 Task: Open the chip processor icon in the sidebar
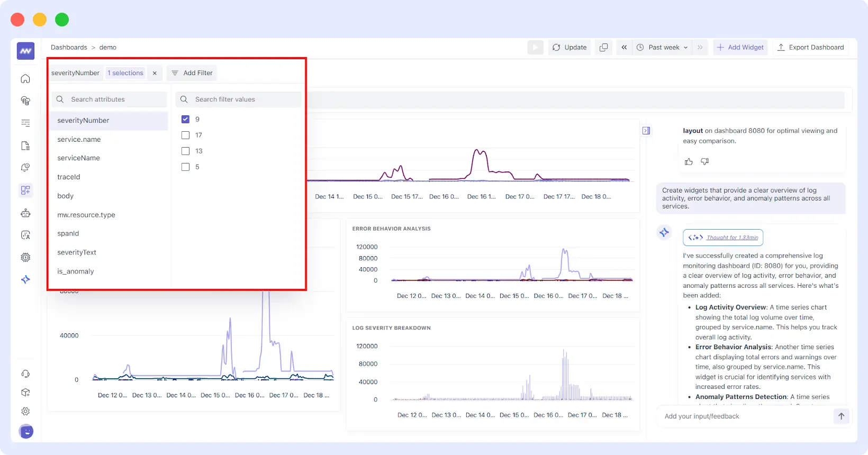tap(25, 257)
